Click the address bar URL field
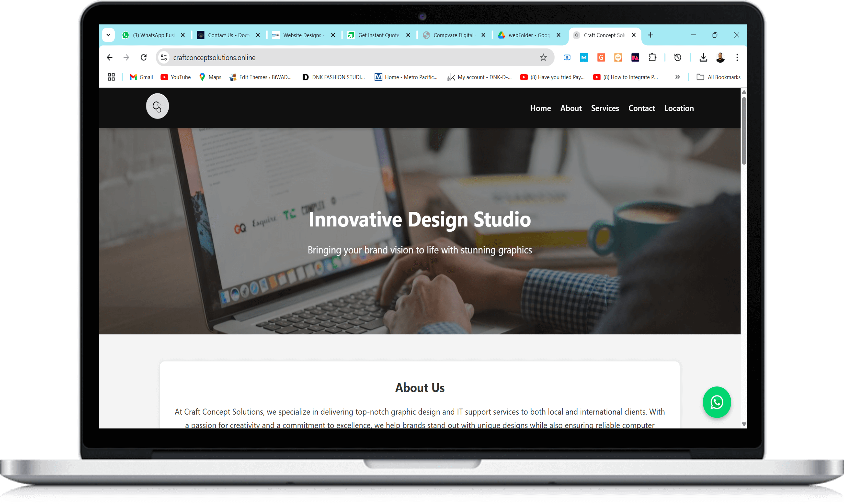 (x=354, y=57)
